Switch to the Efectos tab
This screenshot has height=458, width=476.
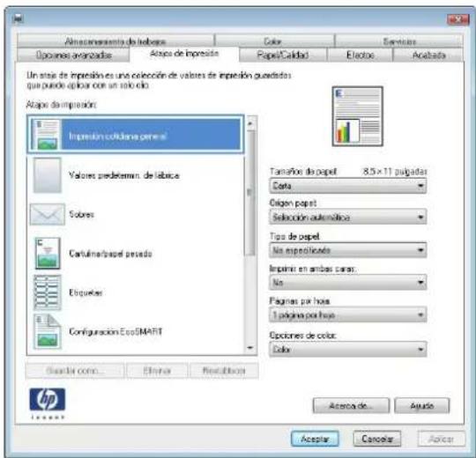coord(360,55)
